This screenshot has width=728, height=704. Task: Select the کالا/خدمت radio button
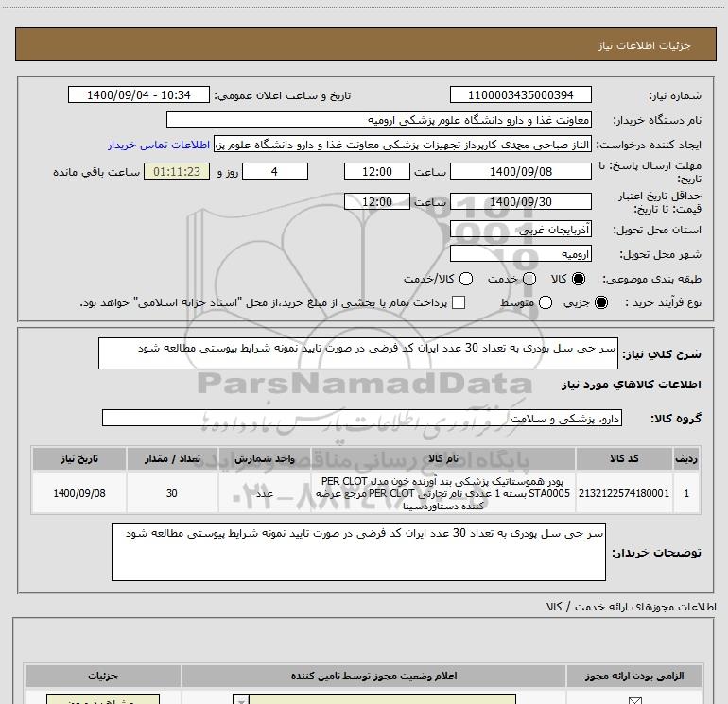point(466,279)
